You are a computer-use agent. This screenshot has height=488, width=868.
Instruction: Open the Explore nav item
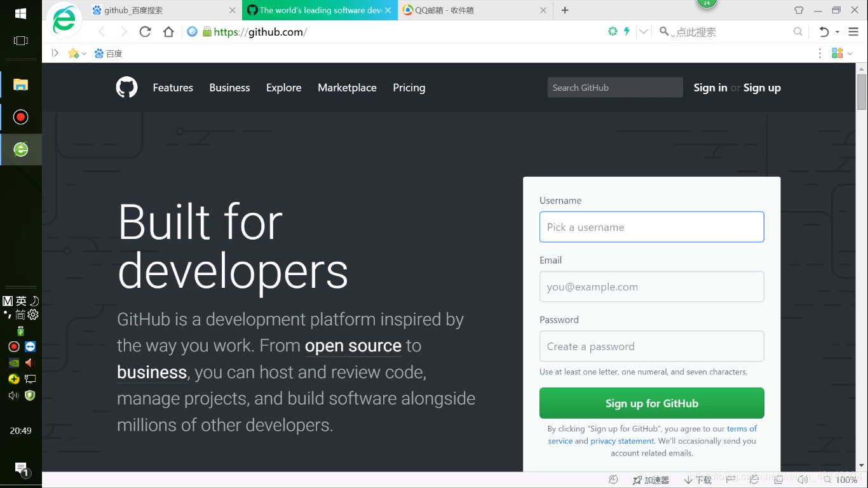coord(283,88)
